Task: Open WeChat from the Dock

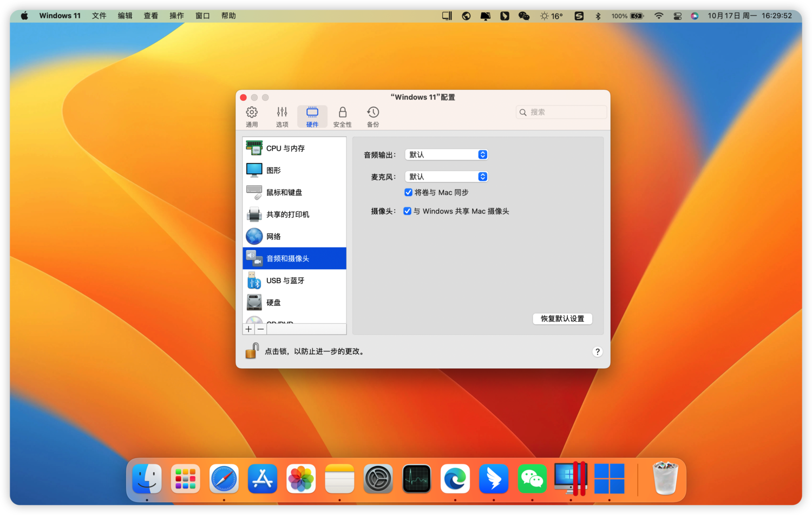Action: point(532,479)
